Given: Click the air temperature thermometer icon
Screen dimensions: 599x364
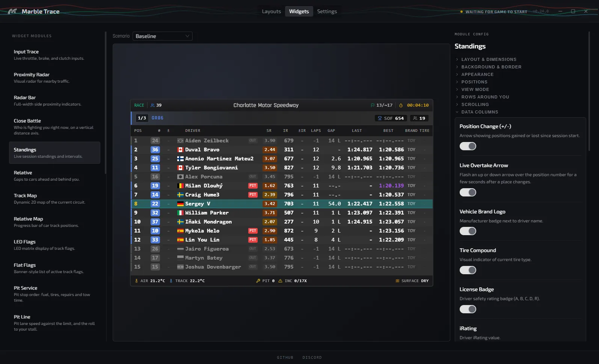Looking at the screenshot, I should [136, 281].
